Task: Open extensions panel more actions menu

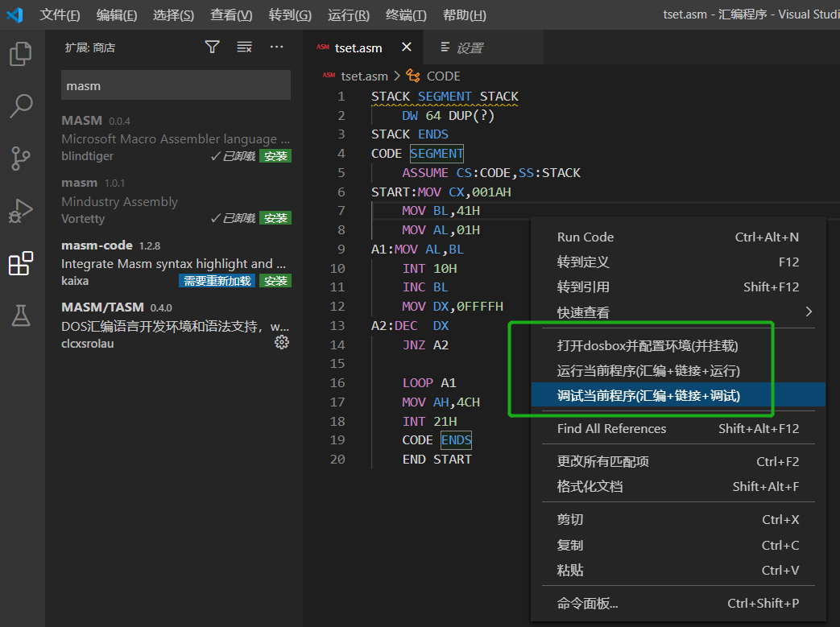Action: [x=276, y=47]
